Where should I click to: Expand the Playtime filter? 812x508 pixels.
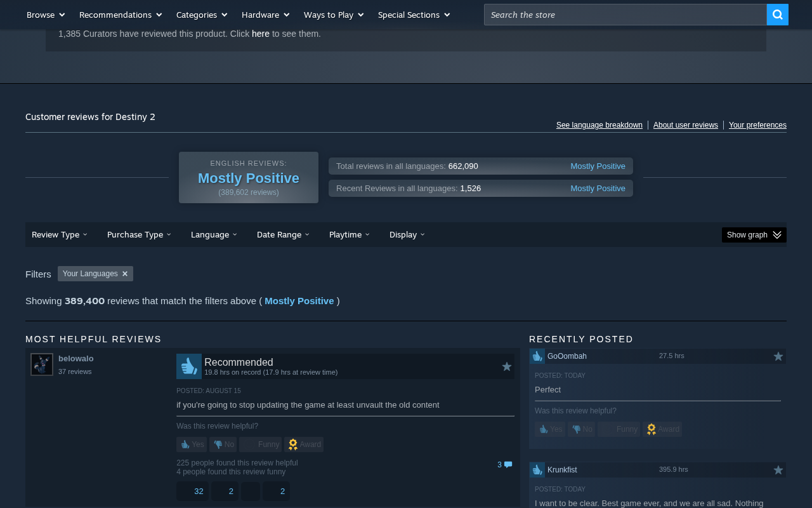click(349, 234)
